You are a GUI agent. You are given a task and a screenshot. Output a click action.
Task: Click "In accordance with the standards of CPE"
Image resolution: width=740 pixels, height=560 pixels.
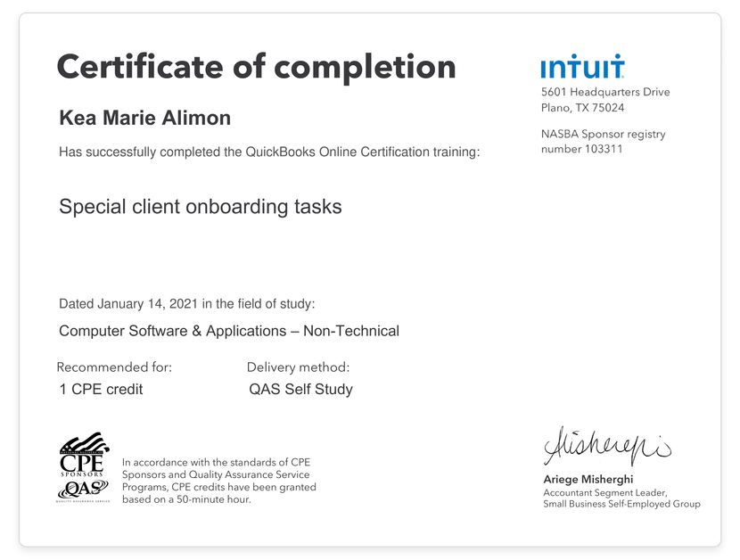coord(216,462)
